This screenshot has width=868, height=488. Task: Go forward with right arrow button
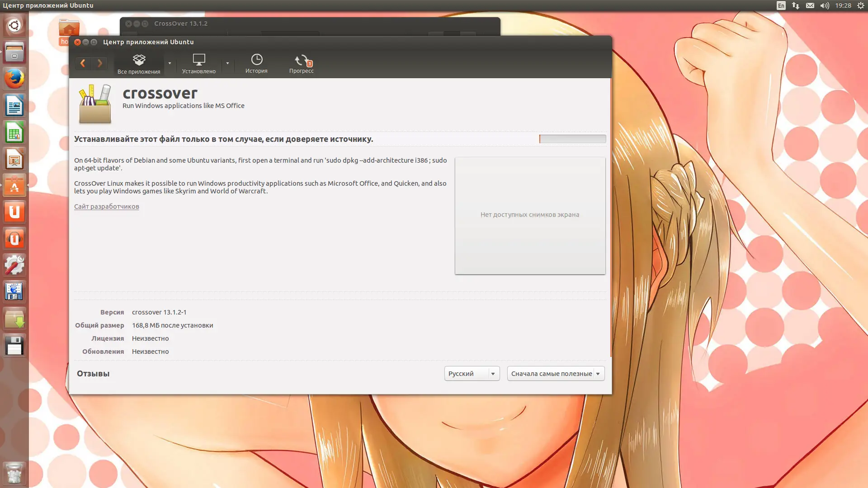[99, 63]
